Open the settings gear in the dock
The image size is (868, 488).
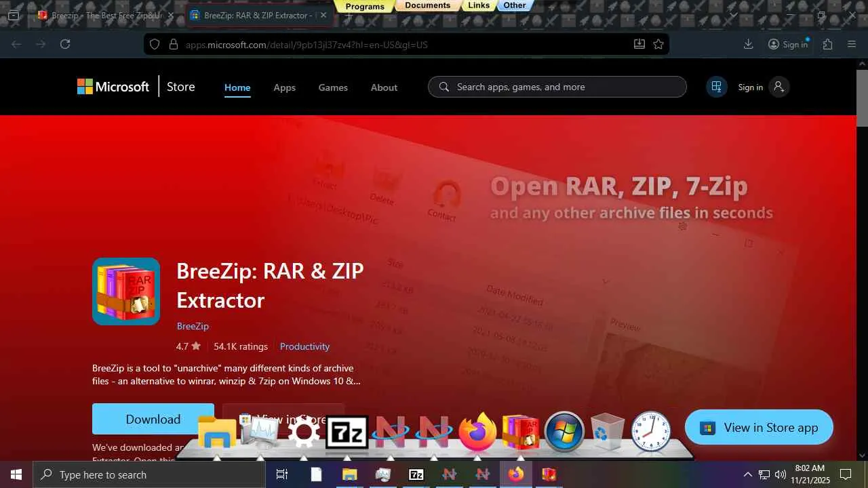[x=304, y=432]
